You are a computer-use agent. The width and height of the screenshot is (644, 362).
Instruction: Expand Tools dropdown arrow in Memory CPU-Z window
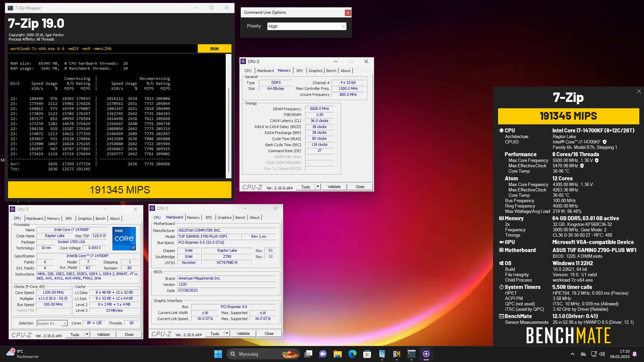coord(318,187)
